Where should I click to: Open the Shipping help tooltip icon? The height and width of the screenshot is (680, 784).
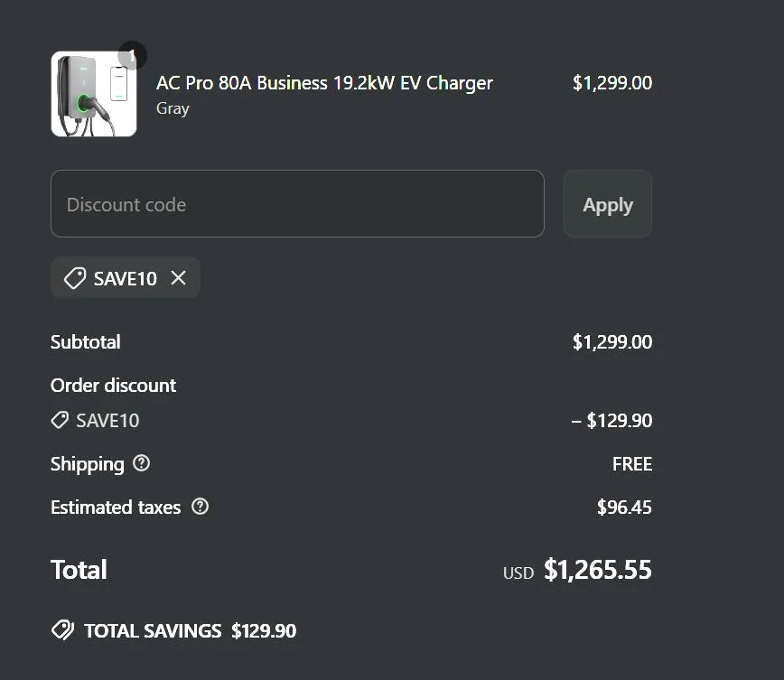142,463
